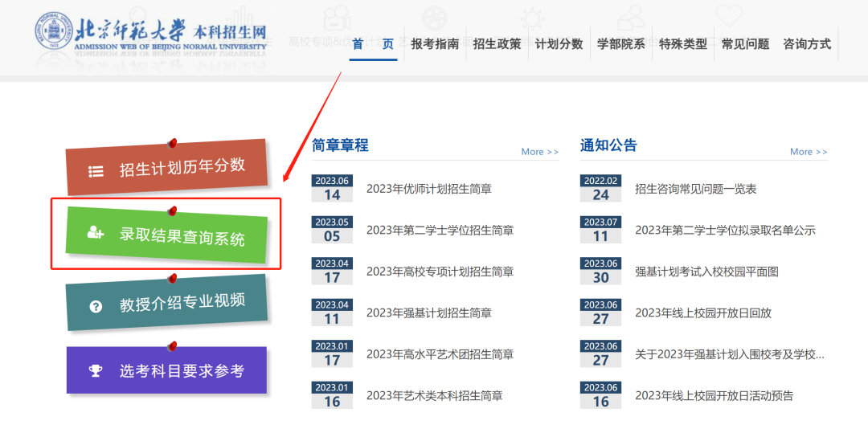The width and height of the screenshot is (868, 429).
Task: Open 2023年第二学士学位拟录取名单公示
Action: point(725,231)
